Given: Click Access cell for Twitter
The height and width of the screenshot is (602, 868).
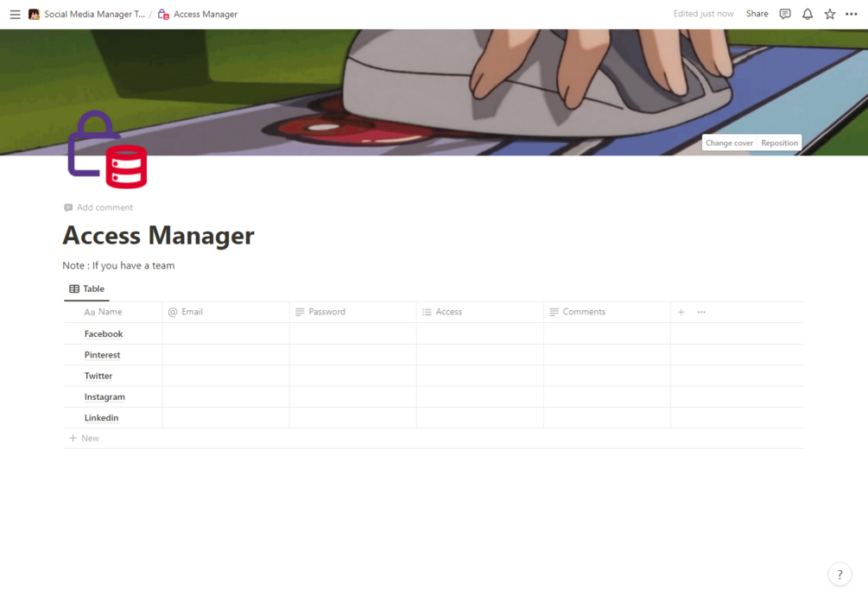Looking at the screenshot, I should pyautogui.click(x=480, y=376).
